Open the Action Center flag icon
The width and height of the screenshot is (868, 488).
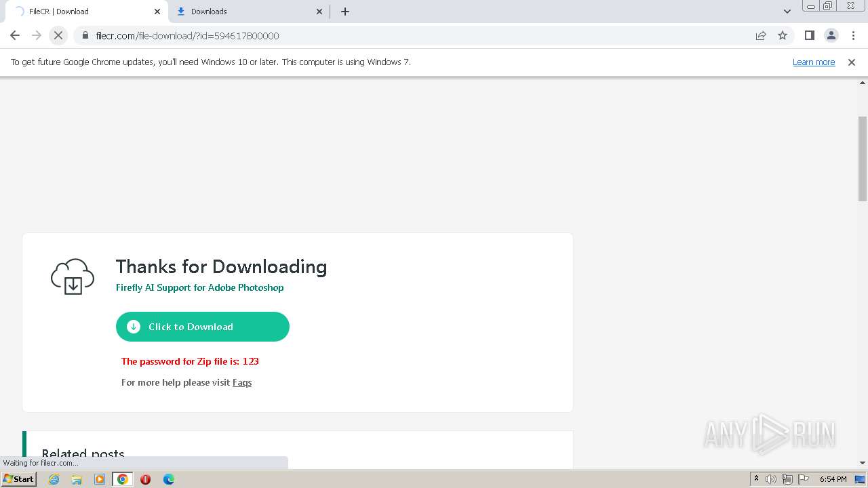pos(804,479)
